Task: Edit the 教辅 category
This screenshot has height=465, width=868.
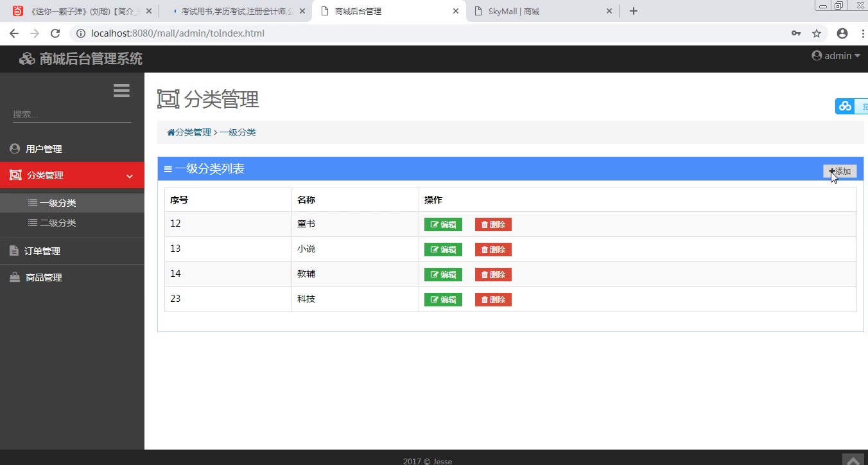Action: point(443,275)
